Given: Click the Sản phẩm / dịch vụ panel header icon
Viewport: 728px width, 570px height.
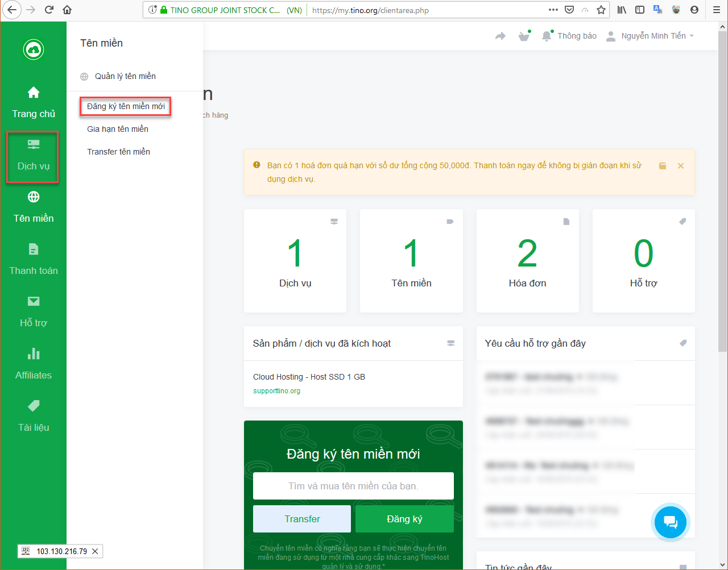Looking at the screenshot, I should 451,343.
